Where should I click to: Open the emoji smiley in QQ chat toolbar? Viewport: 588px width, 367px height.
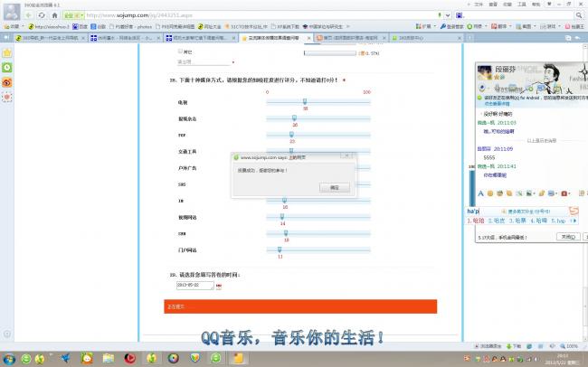[x=490, y=193]
